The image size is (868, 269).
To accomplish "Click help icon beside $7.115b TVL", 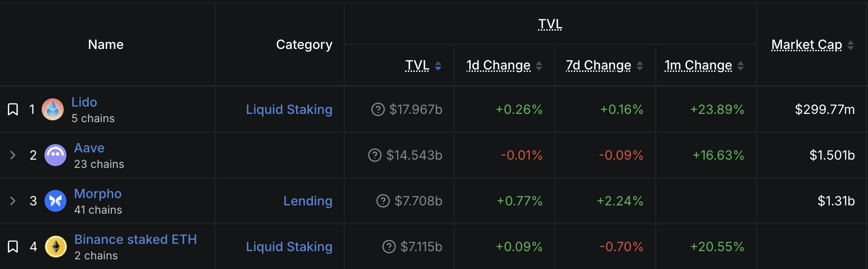I will coord(389,247).
